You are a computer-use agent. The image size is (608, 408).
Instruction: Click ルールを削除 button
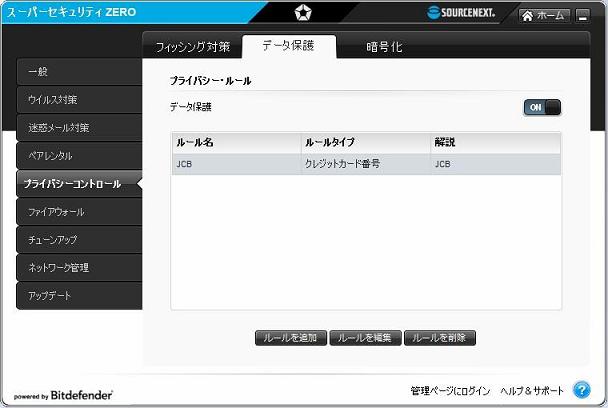pyautogui.click(x=440, y=338)
